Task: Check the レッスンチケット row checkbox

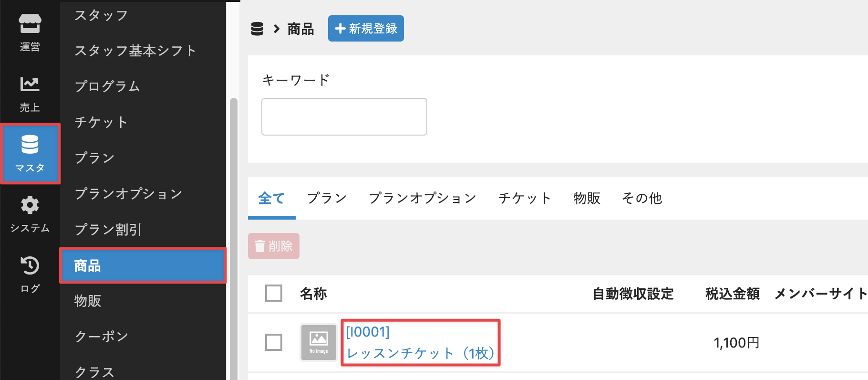Action: [x=274, y=342]
